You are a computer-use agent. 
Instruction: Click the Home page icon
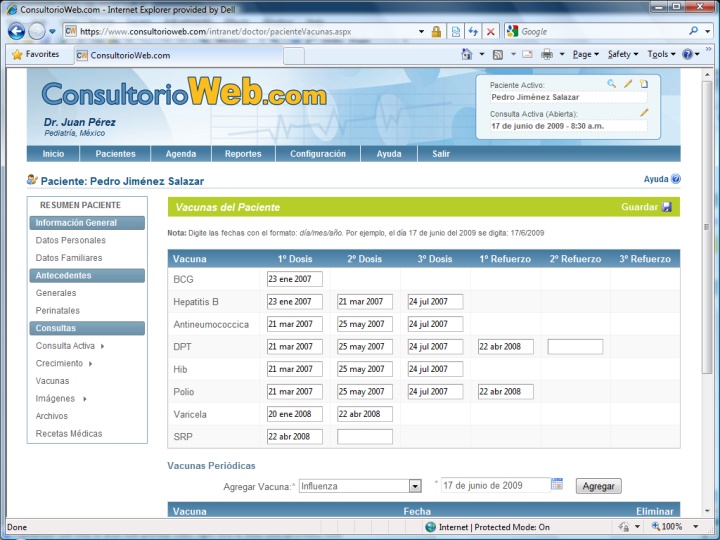pos(467,54)
